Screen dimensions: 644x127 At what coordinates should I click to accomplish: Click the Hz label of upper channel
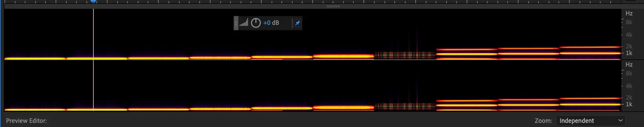click(x=629, y=13)
